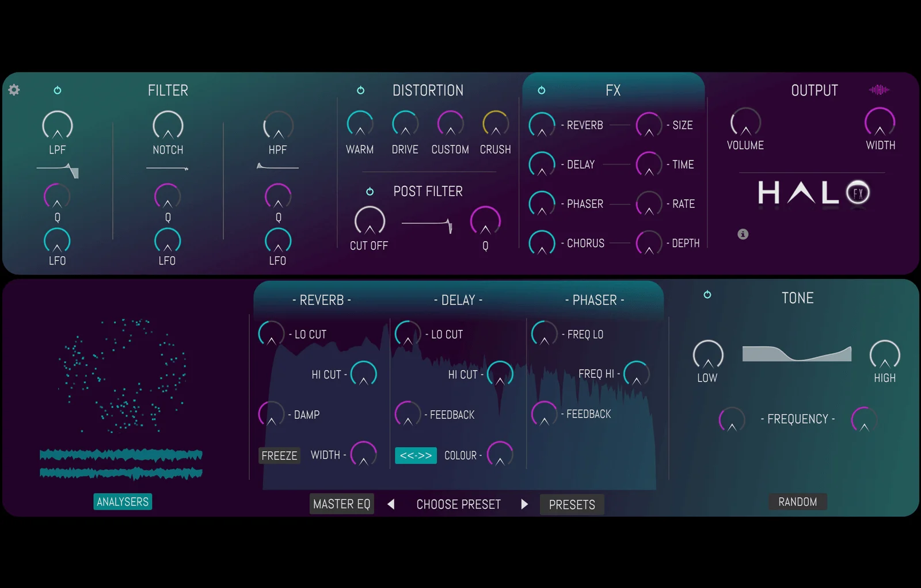Image resolution: width=921 pixels, height=588 pixels.
Task: Click the delay ping-pong arrows button
Action: pyautogui.click(x=416, y=456)
